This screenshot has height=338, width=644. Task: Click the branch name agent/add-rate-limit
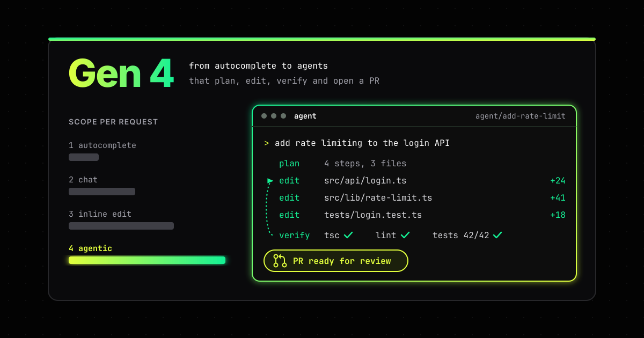pos(521,116)
